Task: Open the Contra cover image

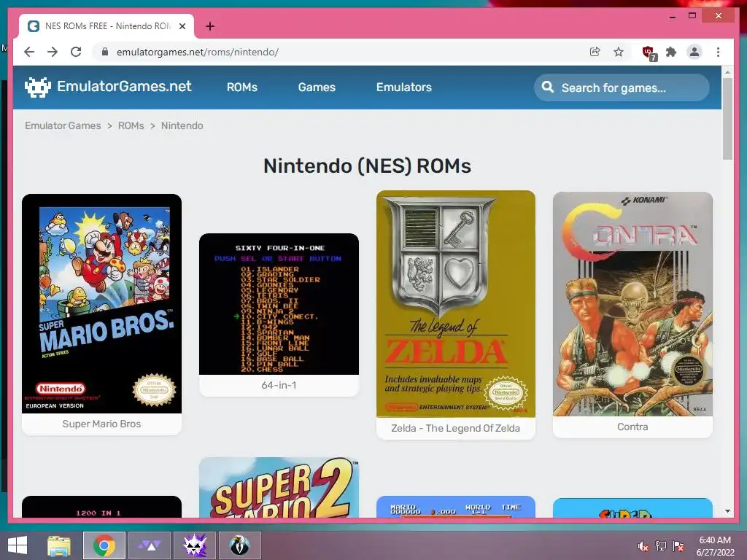Action: (x=632, y=304)
